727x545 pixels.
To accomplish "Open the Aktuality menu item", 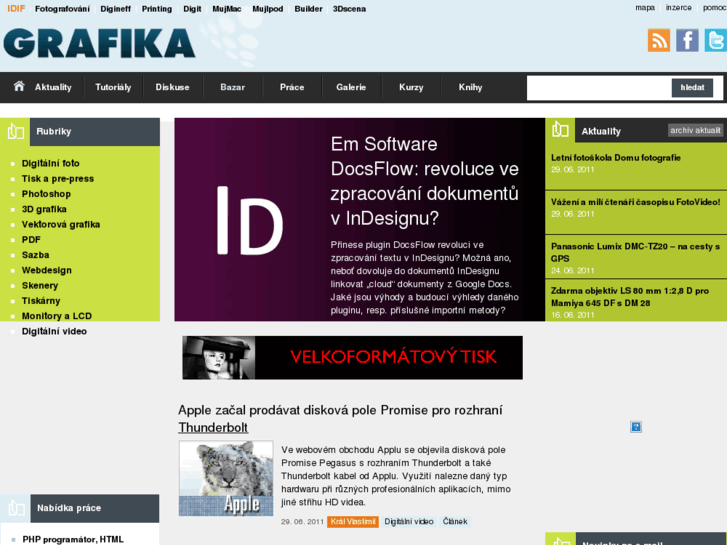I will (53, 87).
